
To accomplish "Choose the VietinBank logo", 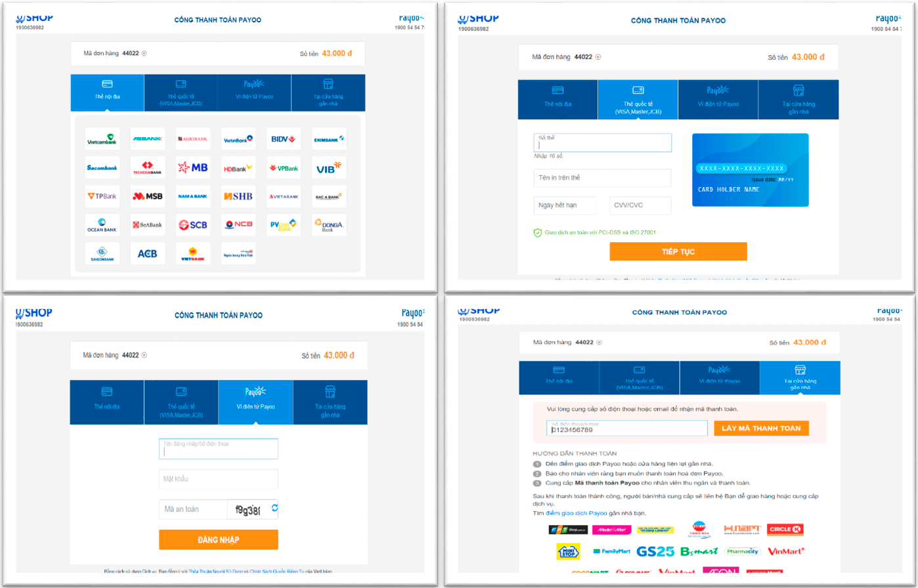I will (x=238, y=139).
